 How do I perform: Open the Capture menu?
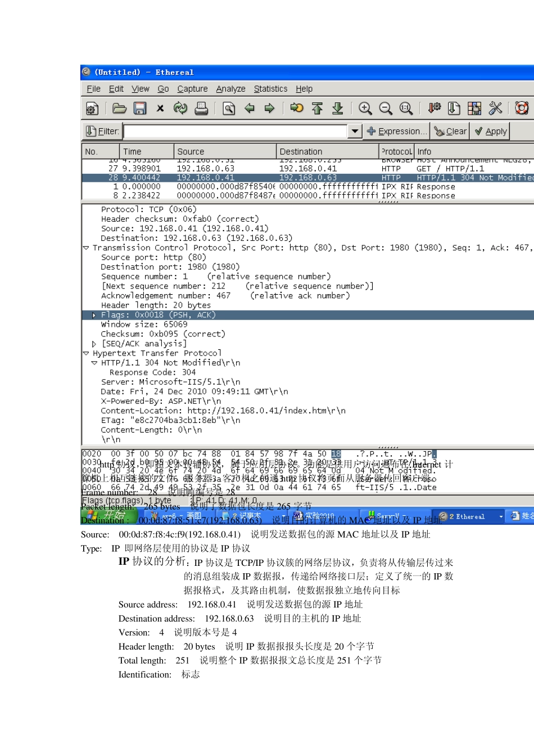[x=192, y=89]
